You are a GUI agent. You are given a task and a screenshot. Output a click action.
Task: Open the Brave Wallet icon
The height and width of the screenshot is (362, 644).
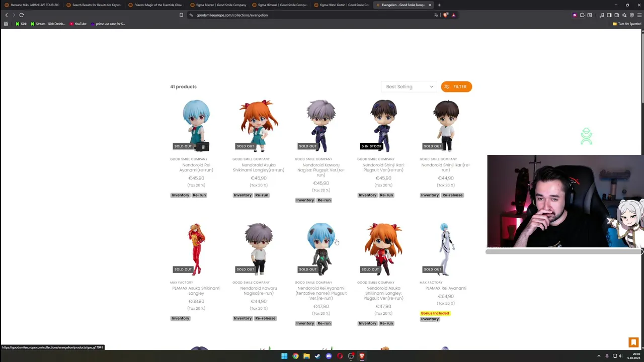click(x=617, y=15)
